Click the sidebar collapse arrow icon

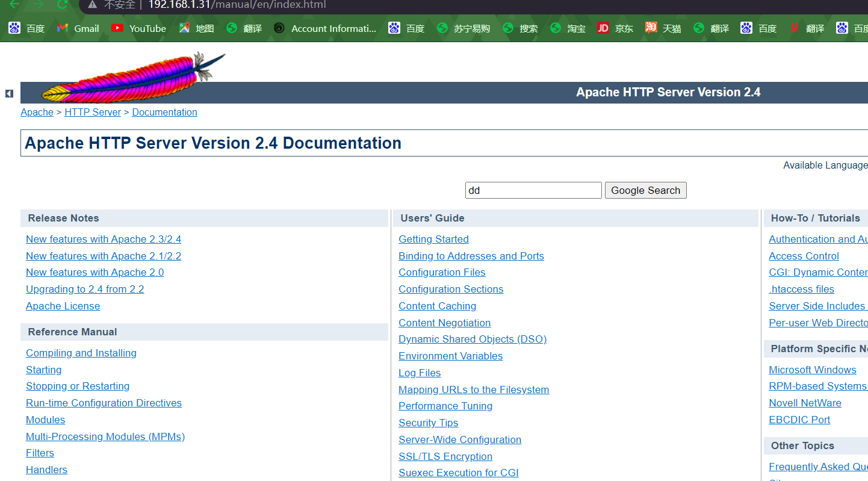tap(9, 93)
